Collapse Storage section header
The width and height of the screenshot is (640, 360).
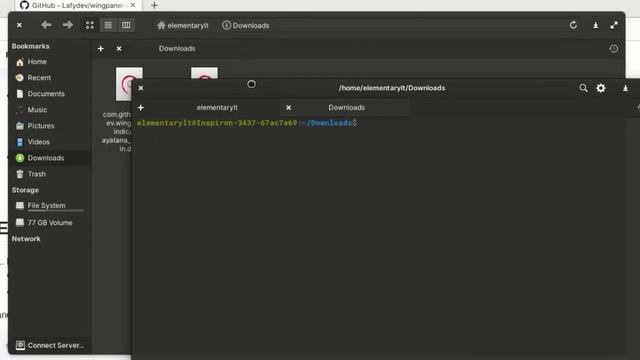coord(25,190)
